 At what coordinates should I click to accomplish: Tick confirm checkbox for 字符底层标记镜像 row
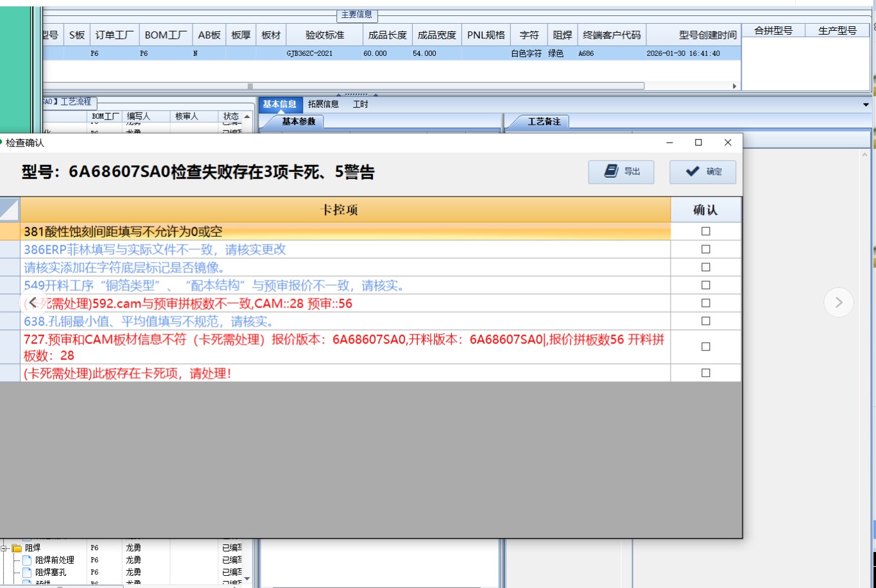(x=706, y=267)
